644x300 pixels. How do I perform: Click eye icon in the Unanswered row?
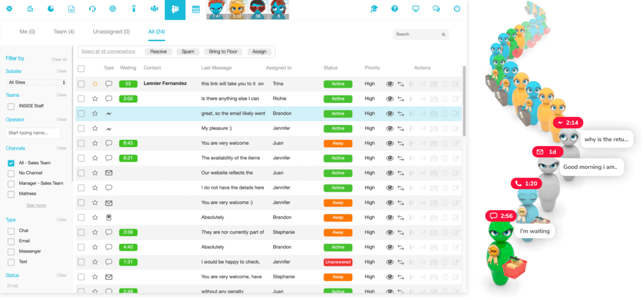pyautogui.click(x=390, y=262)
